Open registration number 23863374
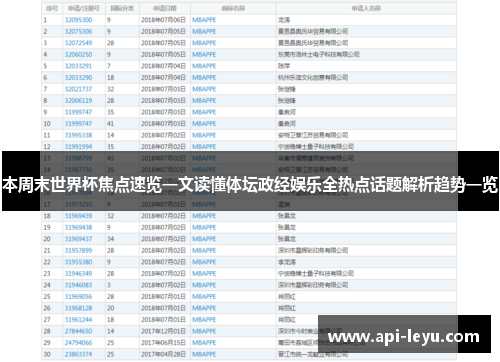Image resolution: width=500 pixels, height=362 pixels. (78, 354)
